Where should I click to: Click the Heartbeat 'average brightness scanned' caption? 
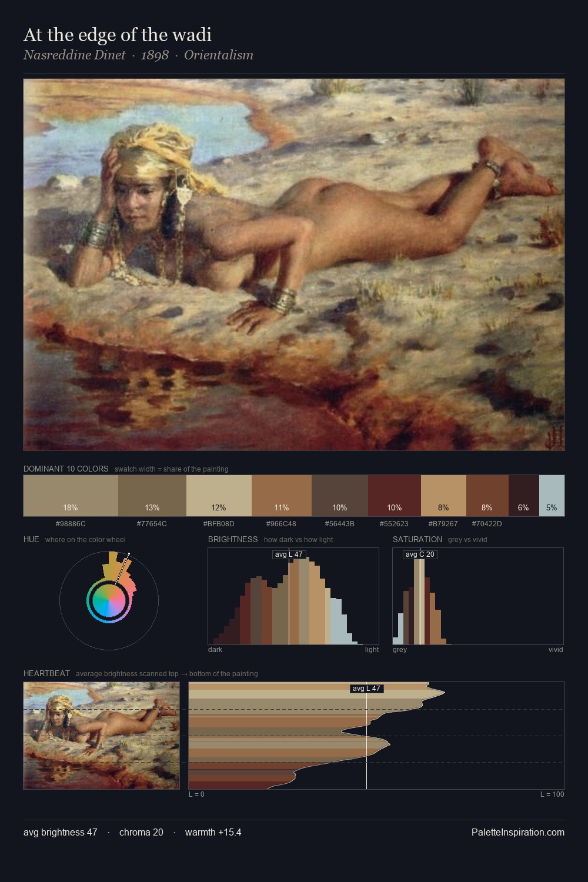pyautogui.click(x=167, y=674)
